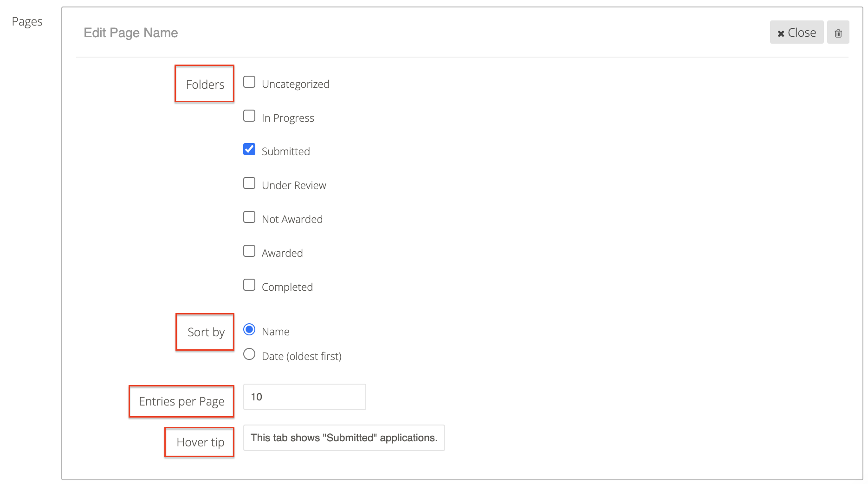Click the Pages label
Image resolution: width=868 pixels, height=484 pixels.
27,21
